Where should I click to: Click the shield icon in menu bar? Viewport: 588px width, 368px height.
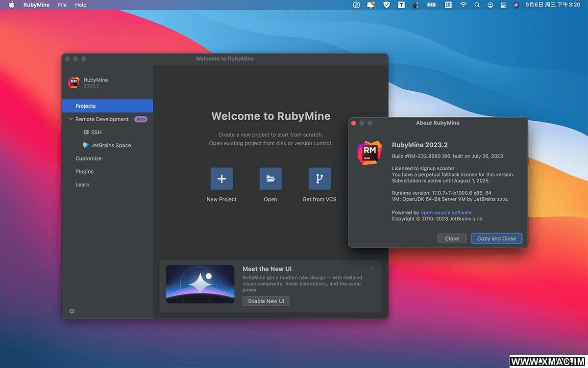[x=386, y=5]
